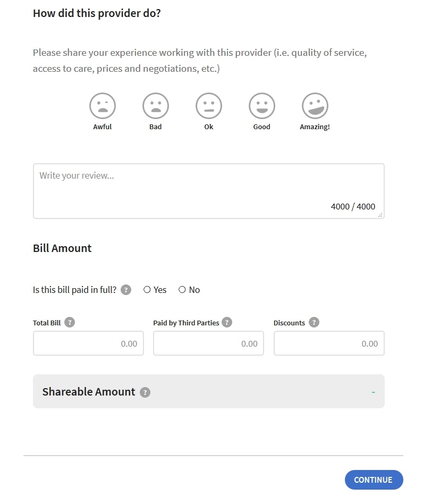Pick the Ok neutral face rating
440x504 pixels.
(209, 105)
